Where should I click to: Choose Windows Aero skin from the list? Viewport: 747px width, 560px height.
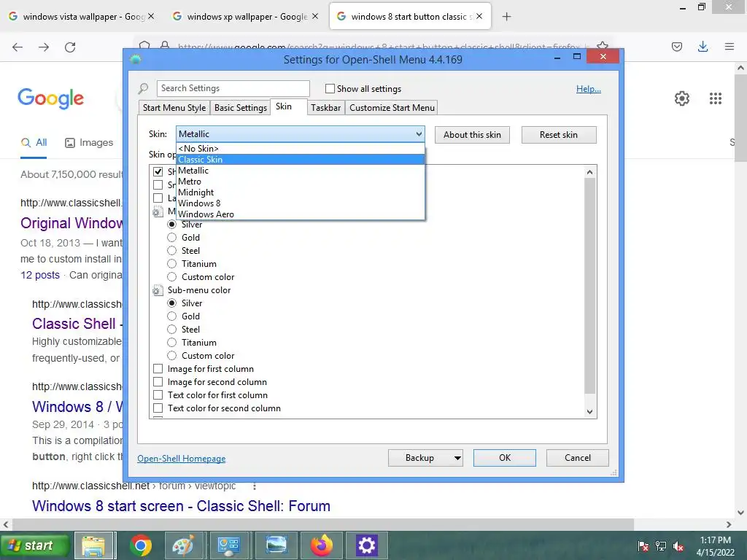coord(300,214)
